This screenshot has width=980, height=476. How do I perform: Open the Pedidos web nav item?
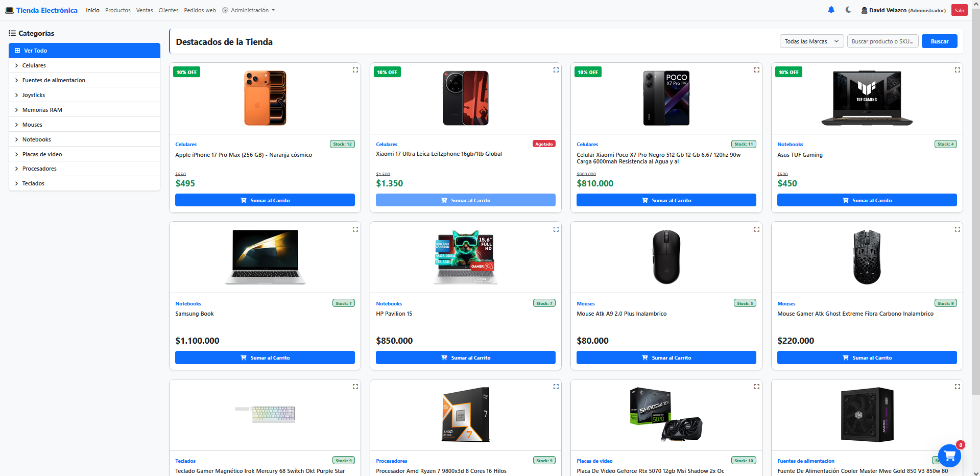tap(200, 10)
